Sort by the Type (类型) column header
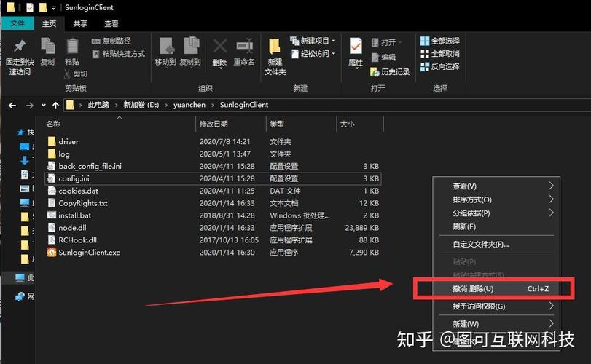 pos(277,124)
